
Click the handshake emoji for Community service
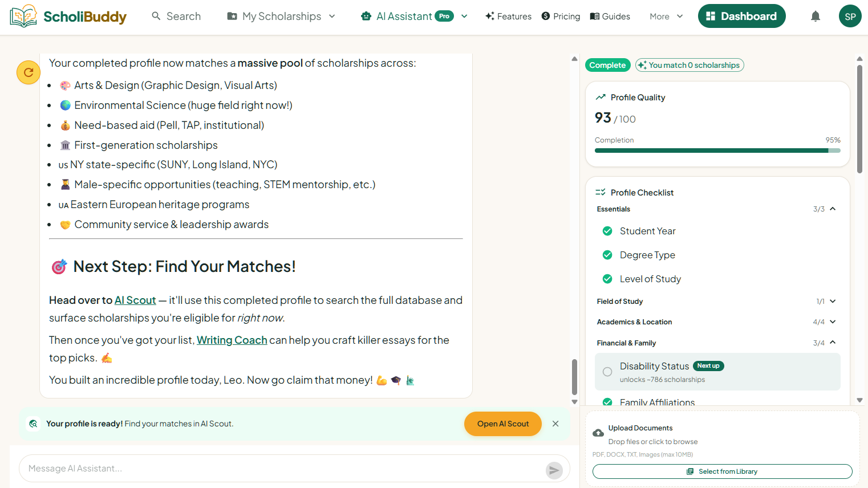[66, 225]
